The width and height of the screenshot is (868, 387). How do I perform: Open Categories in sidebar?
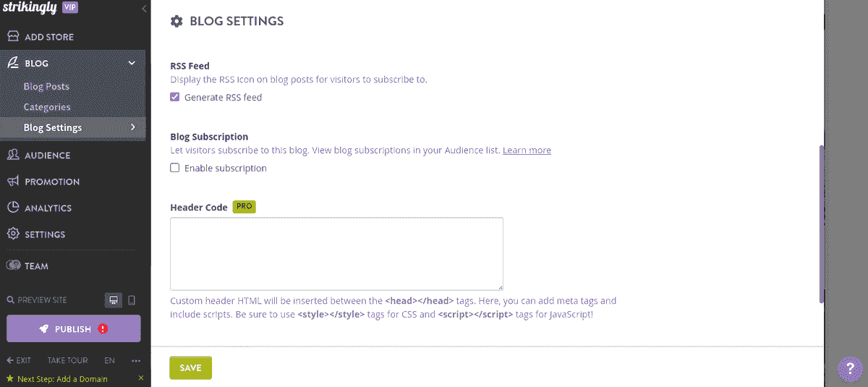pyautogui.click(x=47, y=107)
